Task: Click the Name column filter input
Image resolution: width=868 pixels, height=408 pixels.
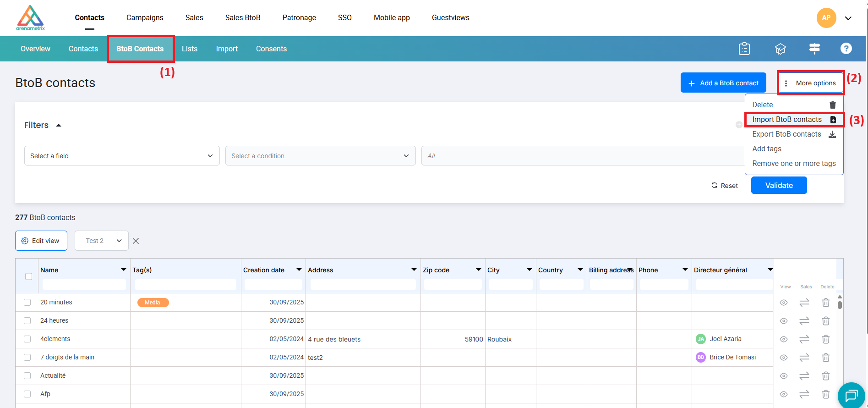Action: coord(84,285)
